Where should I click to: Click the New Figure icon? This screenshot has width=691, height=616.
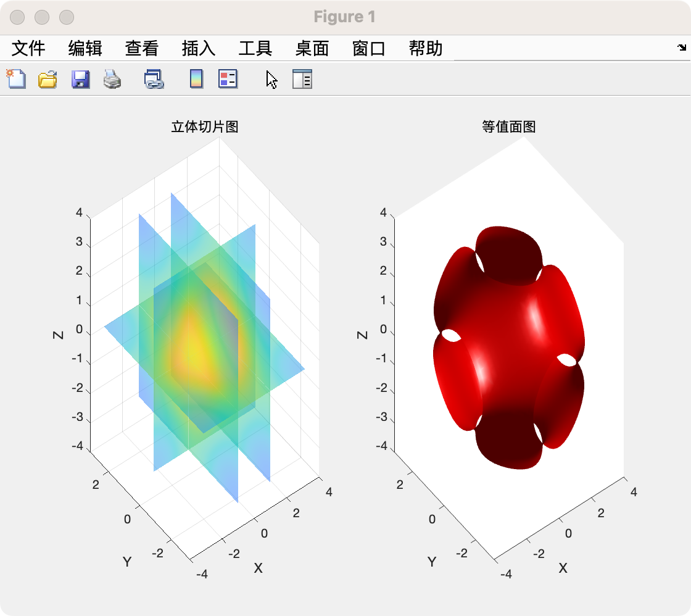(16, 80)
